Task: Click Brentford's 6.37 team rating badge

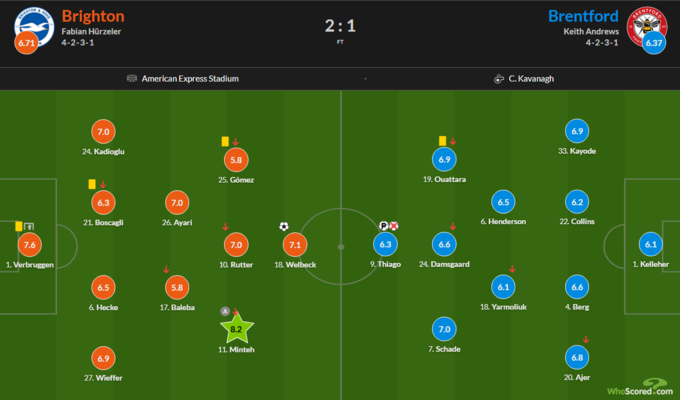Action: 653,44
